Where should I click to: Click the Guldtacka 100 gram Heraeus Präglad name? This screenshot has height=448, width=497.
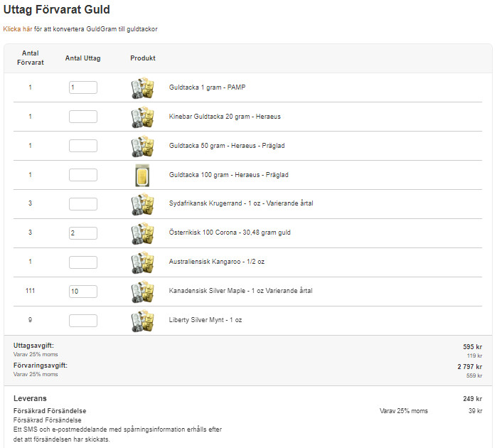click(228, 175)
